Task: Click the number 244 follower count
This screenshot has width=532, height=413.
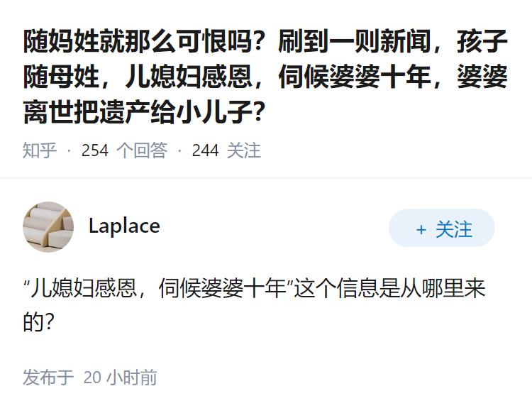Action: (x=205, y=150)
